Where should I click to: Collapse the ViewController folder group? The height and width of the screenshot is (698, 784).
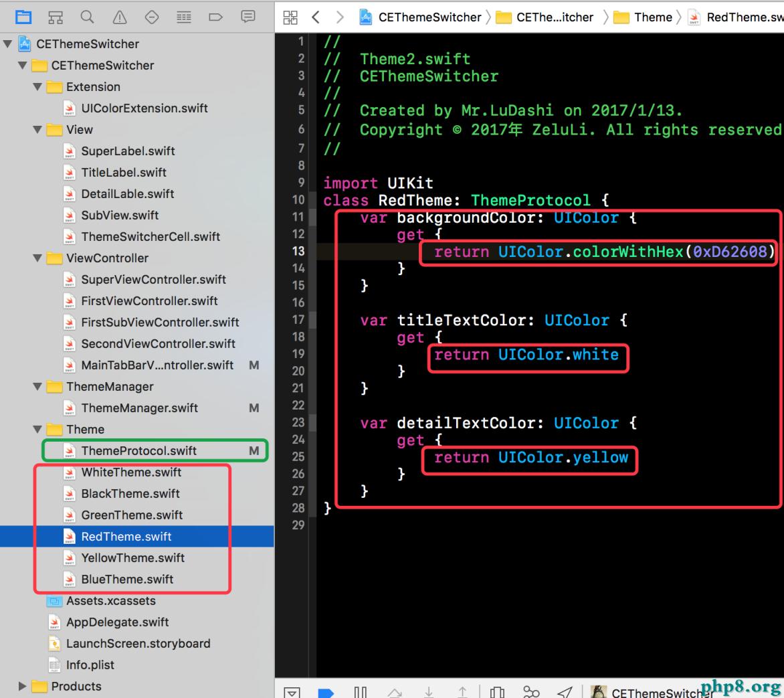coord(37,258)
